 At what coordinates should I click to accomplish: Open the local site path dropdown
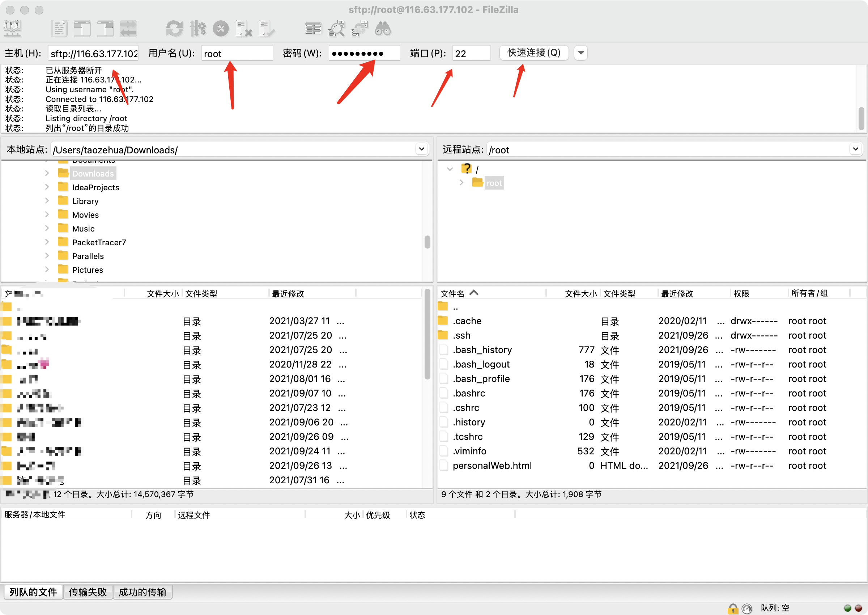pyautogui.click(x=422, y=149)
